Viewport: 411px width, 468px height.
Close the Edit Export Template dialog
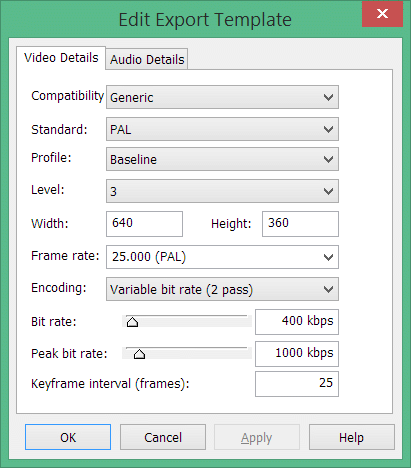[x=382, y=14]
